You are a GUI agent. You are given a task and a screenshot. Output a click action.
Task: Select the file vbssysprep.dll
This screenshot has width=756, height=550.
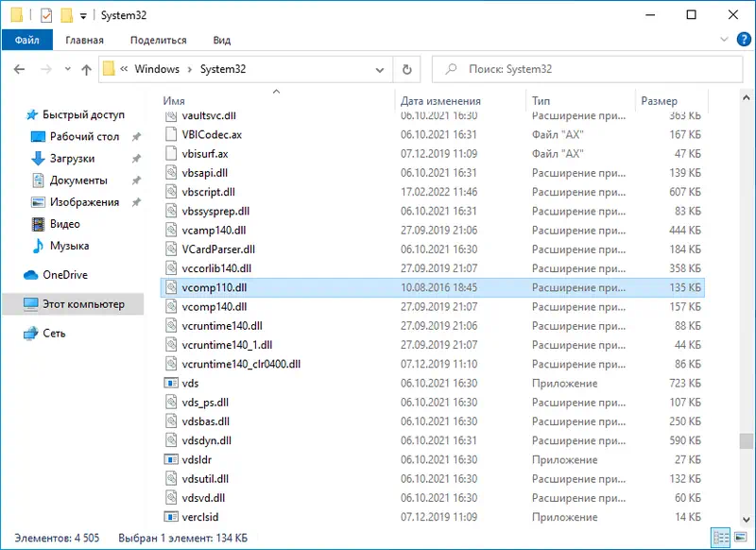[x=432, y=211]
